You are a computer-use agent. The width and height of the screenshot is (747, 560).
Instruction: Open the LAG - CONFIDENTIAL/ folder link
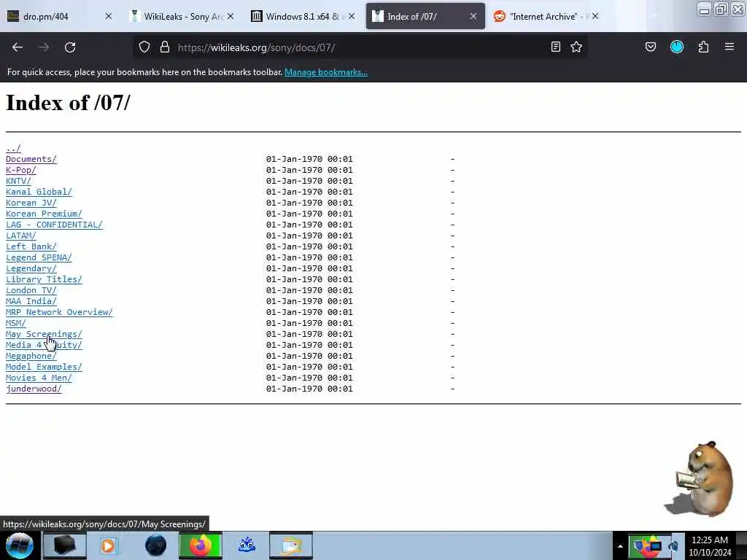54,225
